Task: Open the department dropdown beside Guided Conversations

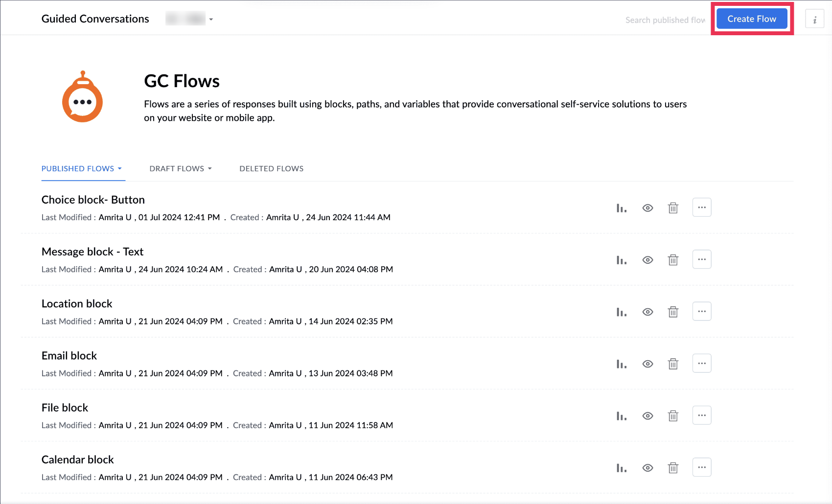Action: tap(211, 20)
